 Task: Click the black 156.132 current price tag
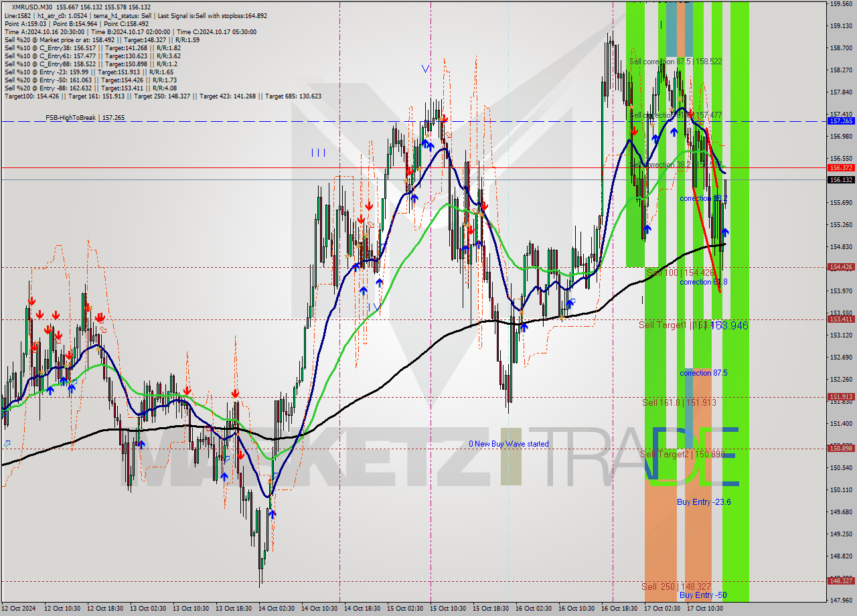(841, 180)
